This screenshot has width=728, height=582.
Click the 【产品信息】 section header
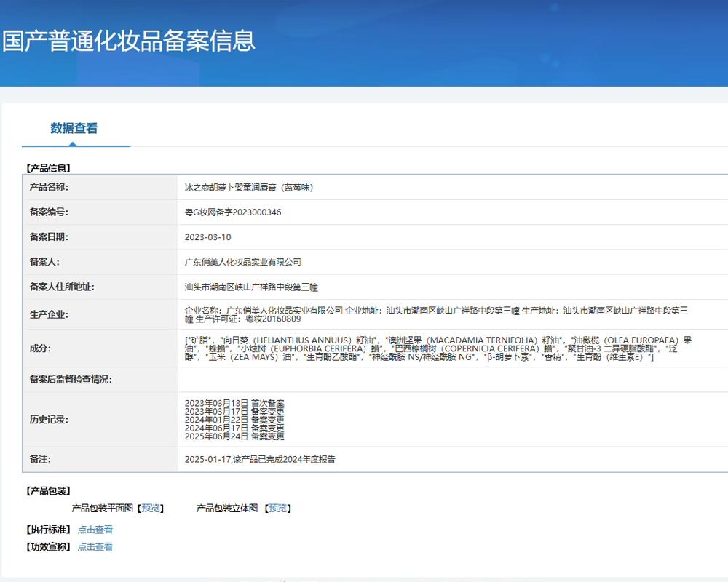point(48,168)
